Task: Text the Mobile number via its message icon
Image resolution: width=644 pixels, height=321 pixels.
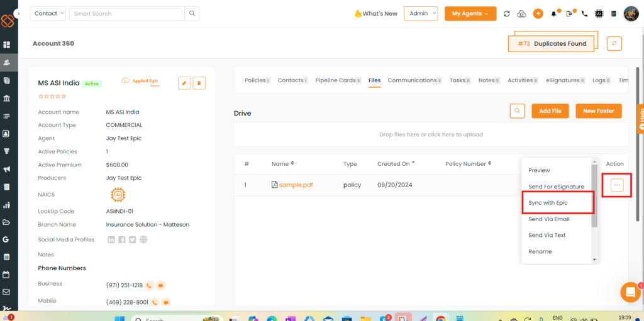Action: click(x=166, y=303)
